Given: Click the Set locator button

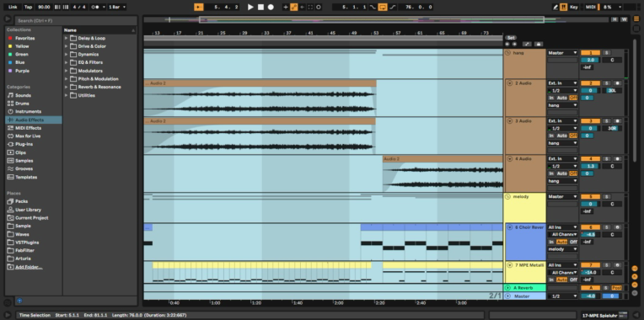Looking at the screenshot, I should tap(511, 38).
